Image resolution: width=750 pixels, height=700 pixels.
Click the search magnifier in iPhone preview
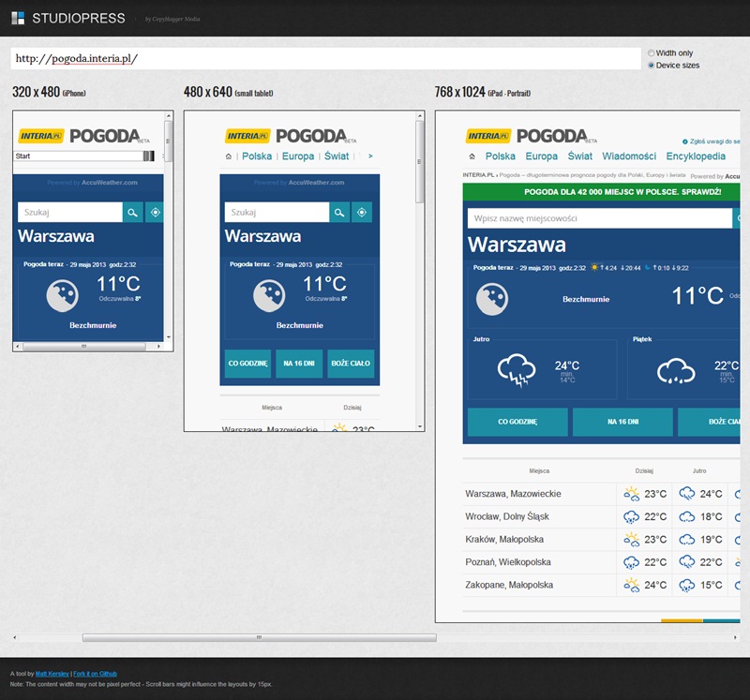132,213
